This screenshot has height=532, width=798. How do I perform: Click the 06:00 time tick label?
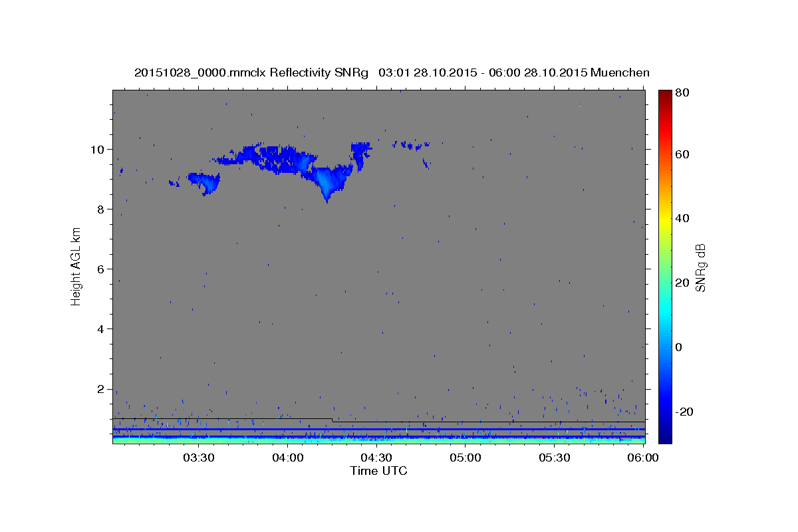pyautogui.click(x=643, y=458)
